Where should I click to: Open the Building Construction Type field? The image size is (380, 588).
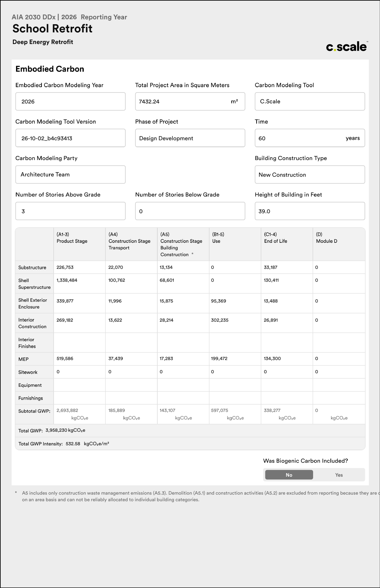[x=310, y=175]
